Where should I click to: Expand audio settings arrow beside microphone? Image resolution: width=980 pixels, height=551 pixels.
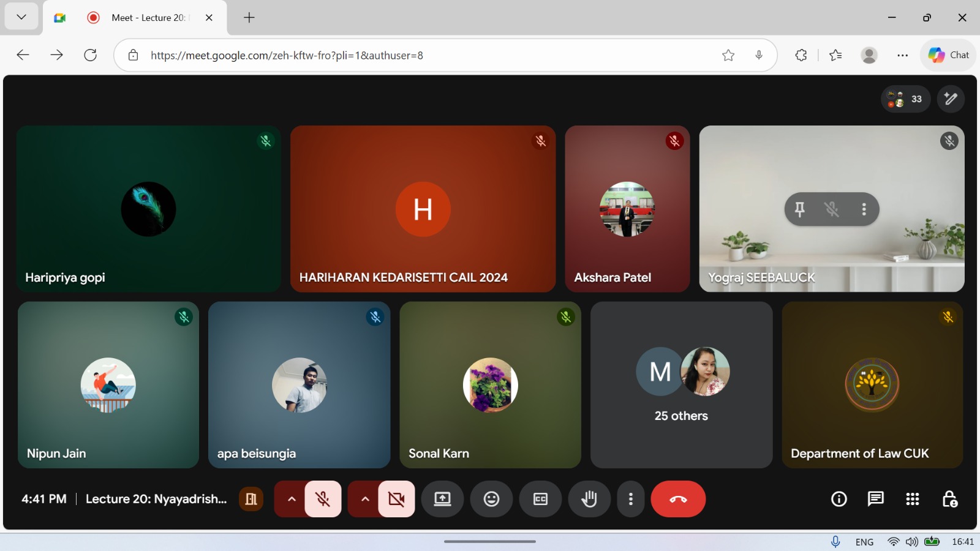click(x=292, y=499)
